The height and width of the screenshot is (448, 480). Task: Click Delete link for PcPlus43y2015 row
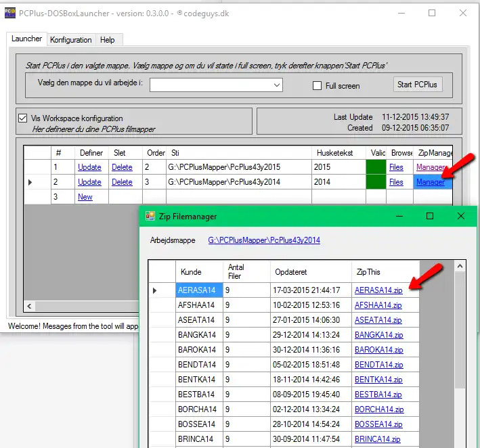[x=122, y=167]
